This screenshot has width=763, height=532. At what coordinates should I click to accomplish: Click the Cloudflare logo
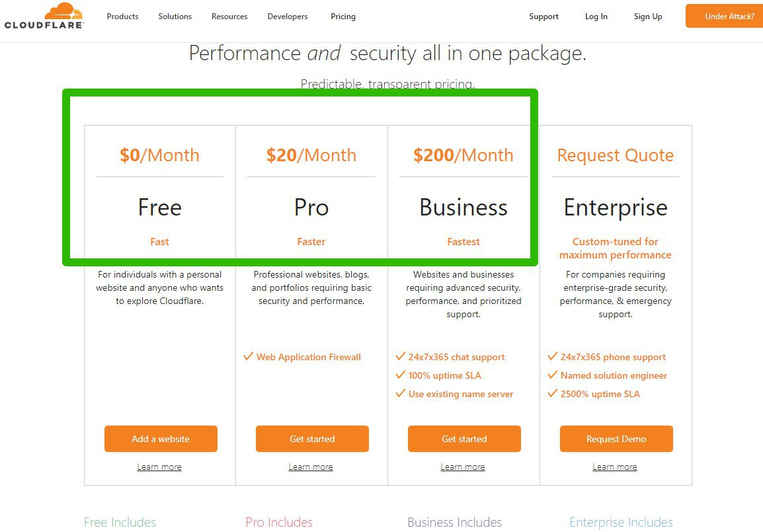coord(44,16)
